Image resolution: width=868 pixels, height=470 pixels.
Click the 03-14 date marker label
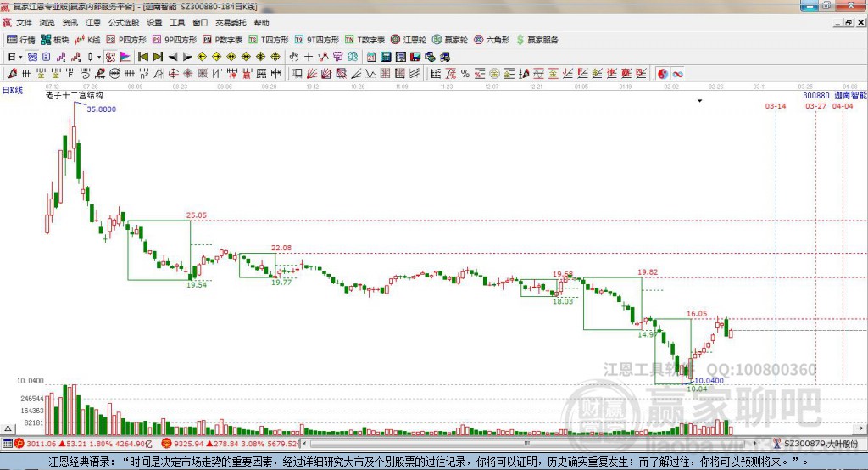[x=775, y=106]
